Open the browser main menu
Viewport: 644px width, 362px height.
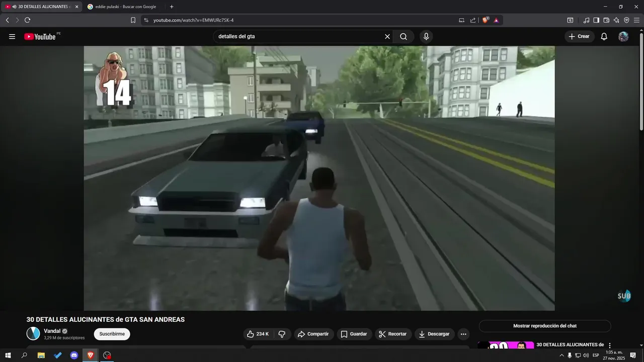[x=636, y=20]
